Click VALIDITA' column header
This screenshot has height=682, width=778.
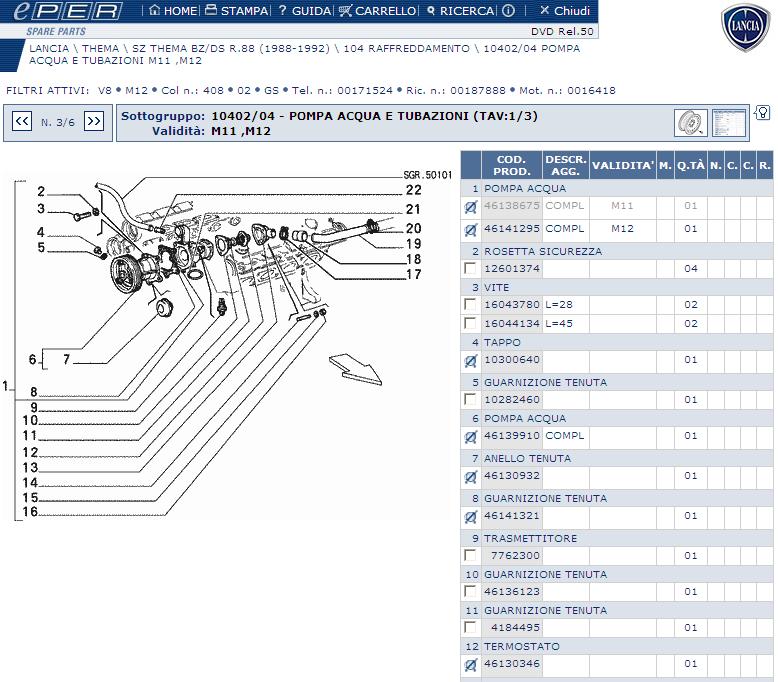pyautogui.click(x=623, y=165)
